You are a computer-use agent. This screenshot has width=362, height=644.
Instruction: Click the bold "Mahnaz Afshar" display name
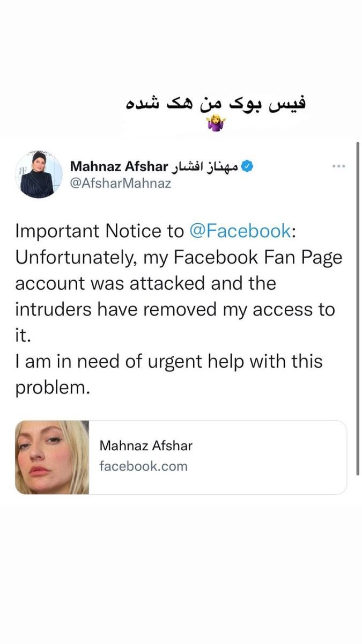point(120,166)
